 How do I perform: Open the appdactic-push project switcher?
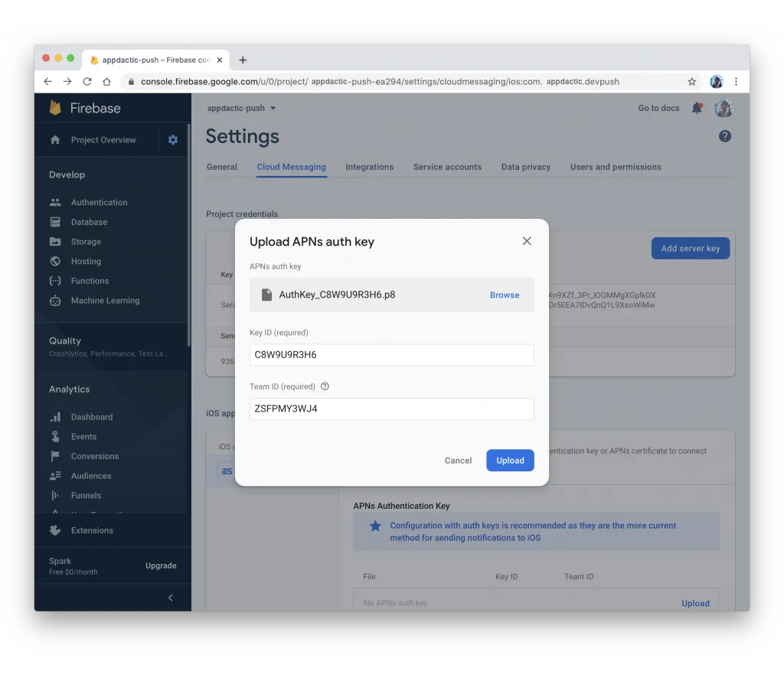241,108
